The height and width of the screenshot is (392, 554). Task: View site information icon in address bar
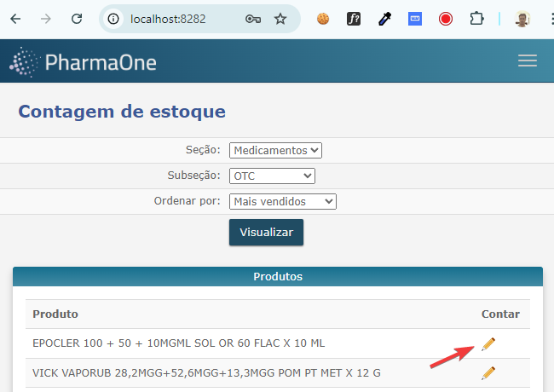click(113, 19)
